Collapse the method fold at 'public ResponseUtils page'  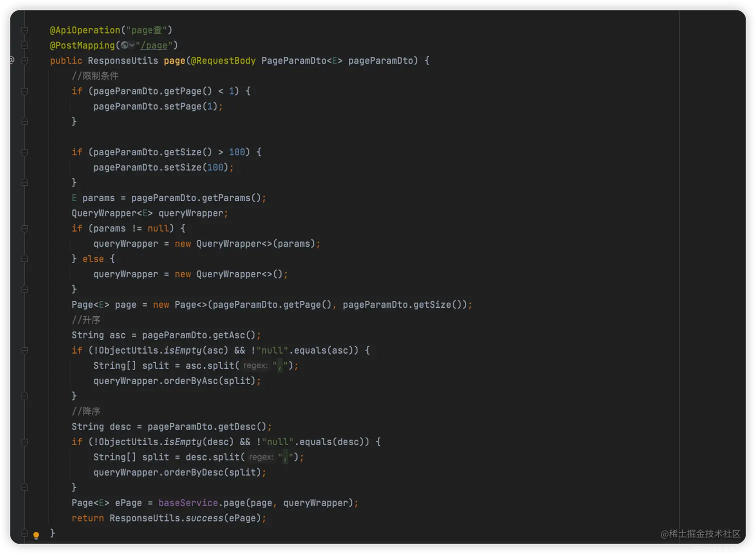tap(24, 60)
